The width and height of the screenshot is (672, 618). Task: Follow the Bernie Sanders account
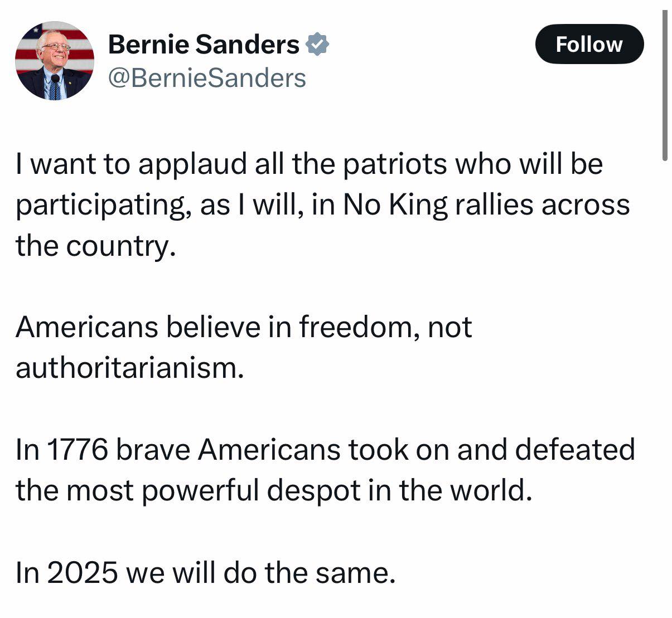tap(589, 44)
